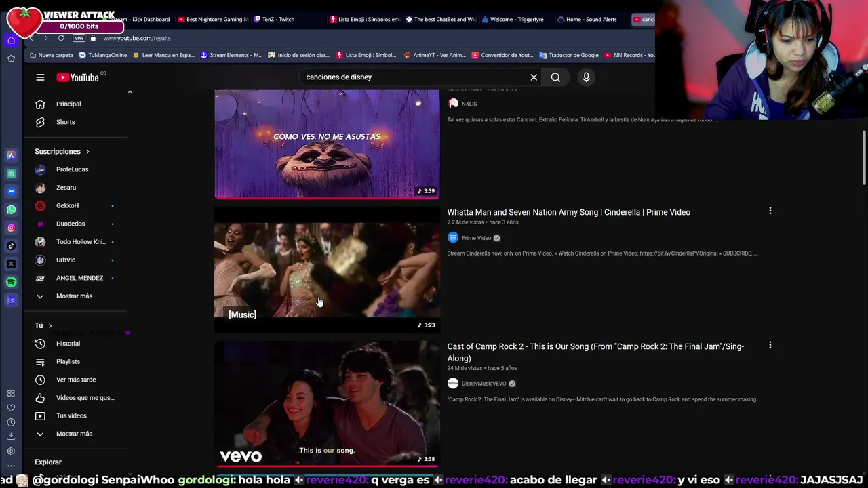This screenshot has width=868, height=488.
Task: Expand the Tú section chevron
Action: (x=50, y=325)
